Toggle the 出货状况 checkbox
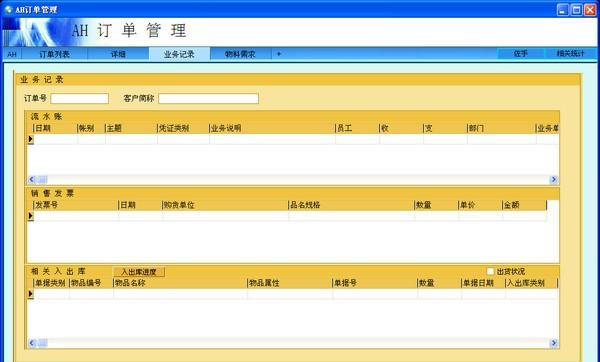Image resolution: width=600 pixels, height=362 pixels. tap(490, 271)
